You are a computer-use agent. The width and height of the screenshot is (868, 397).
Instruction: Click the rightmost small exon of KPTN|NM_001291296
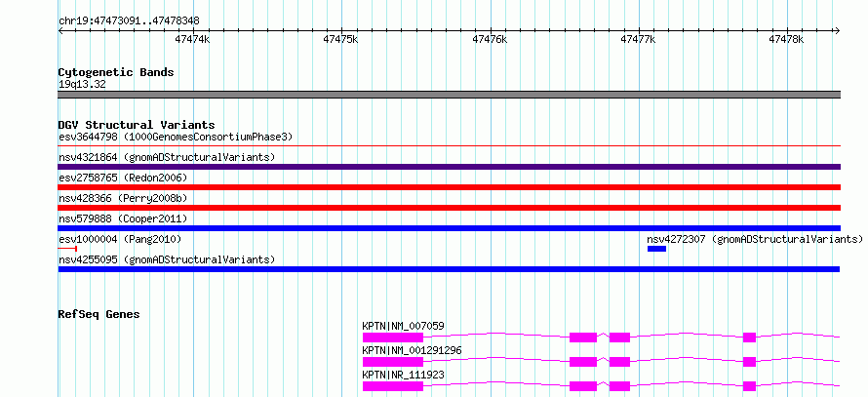coord(750,362)
